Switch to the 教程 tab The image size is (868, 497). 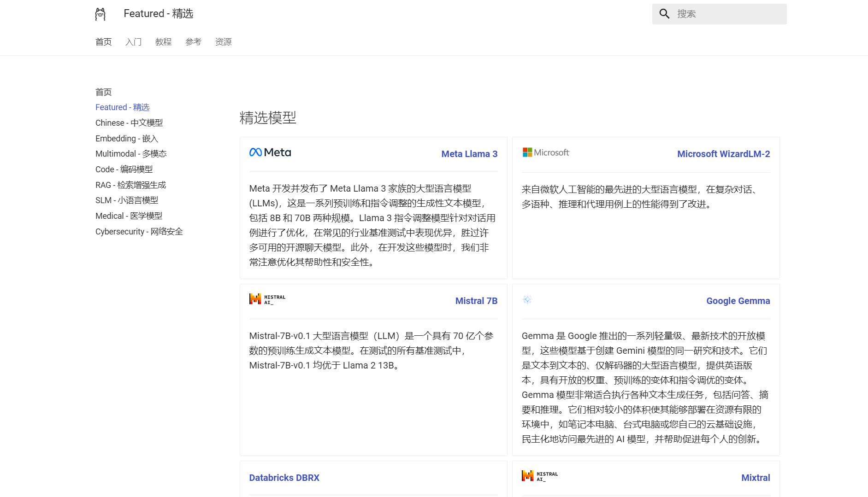pyautogui.click(x=164, y=42)
